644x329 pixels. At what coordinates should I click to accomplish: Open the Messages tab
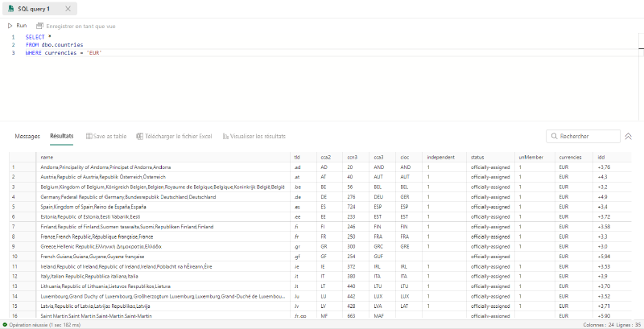[x=27, y=136]
